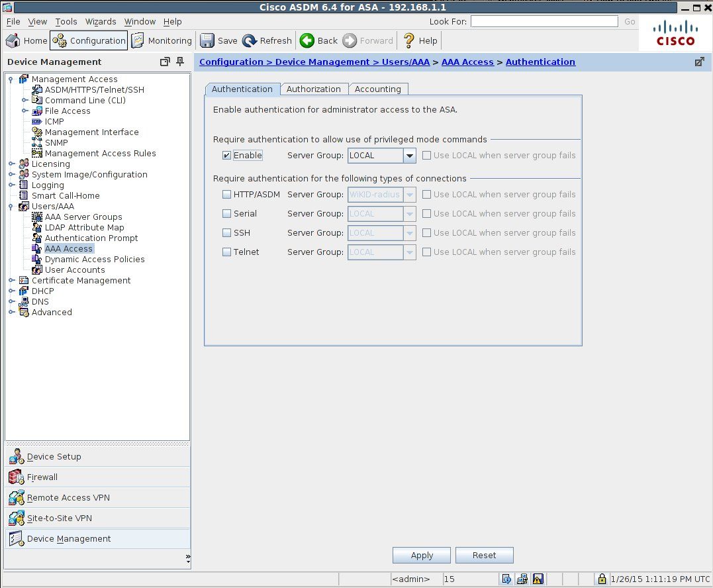
Task: Click the Refresh toolbar icon
Action: (250, 41)
